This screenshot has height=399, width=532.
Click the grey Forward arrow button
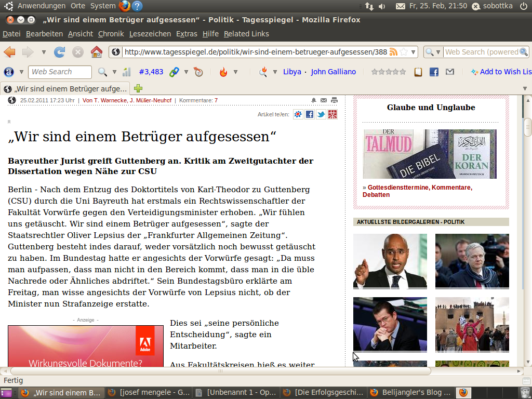(x=28, y=52)
